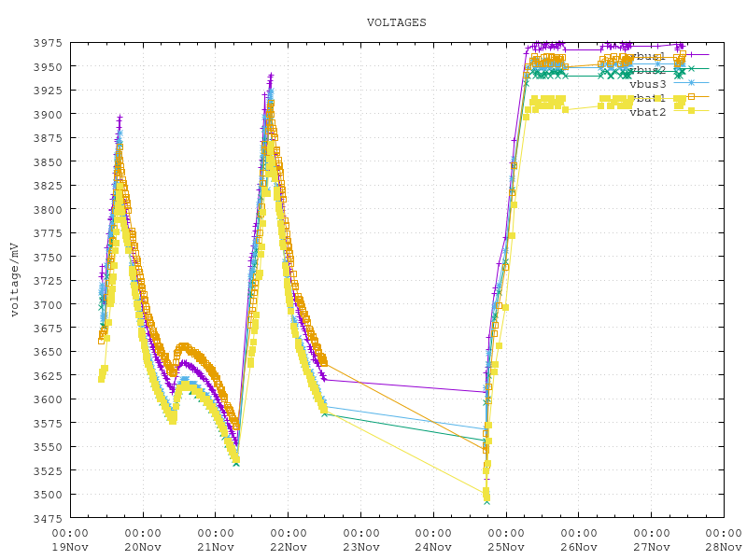Viewport: 747px width, 560px height.
Task: Click the yellow filled square vbat2 legend marker
Action: click(x=692, y=111)
